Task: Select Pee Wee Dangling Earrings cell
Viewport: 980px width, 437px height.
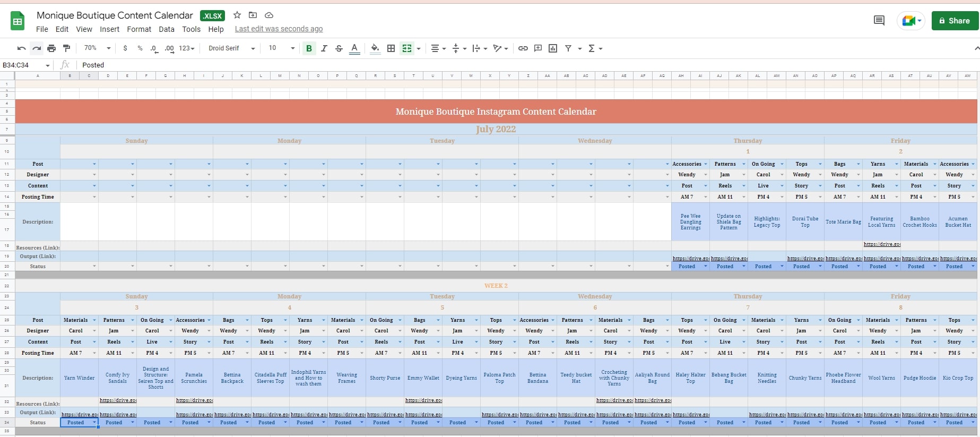Action: [x=690, y=222]
